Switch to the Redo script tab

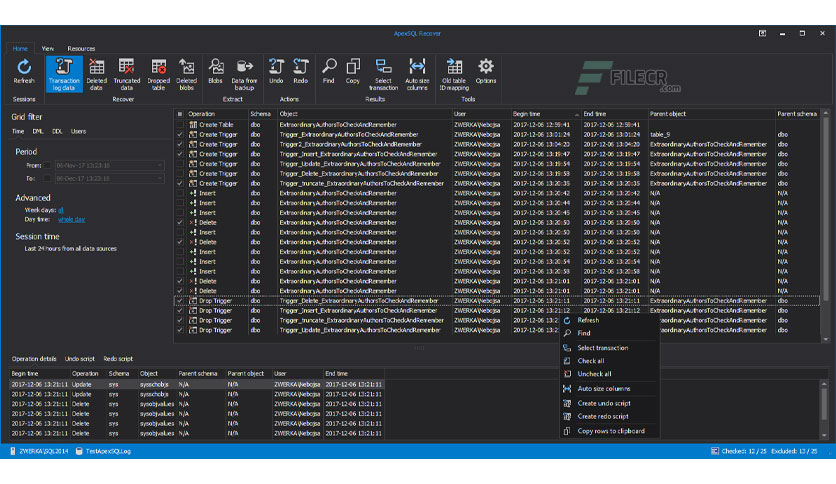tap(118, 359)
